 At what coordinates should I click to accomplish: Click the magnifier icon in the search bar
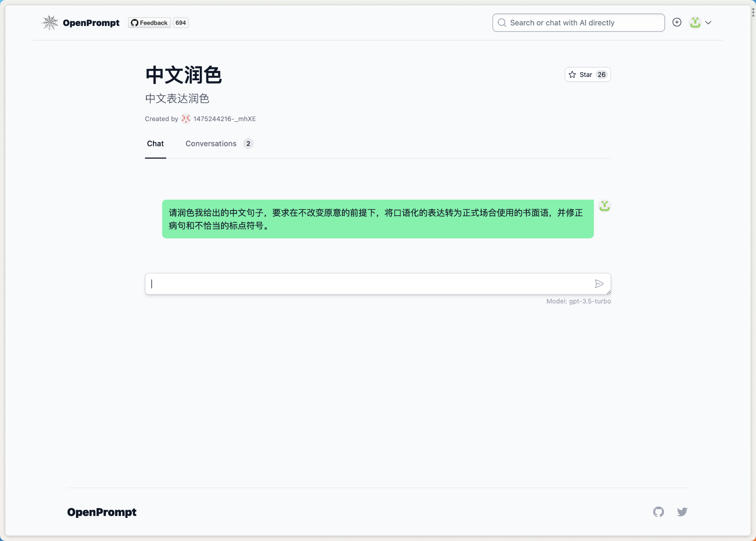[x=502, y=22]
